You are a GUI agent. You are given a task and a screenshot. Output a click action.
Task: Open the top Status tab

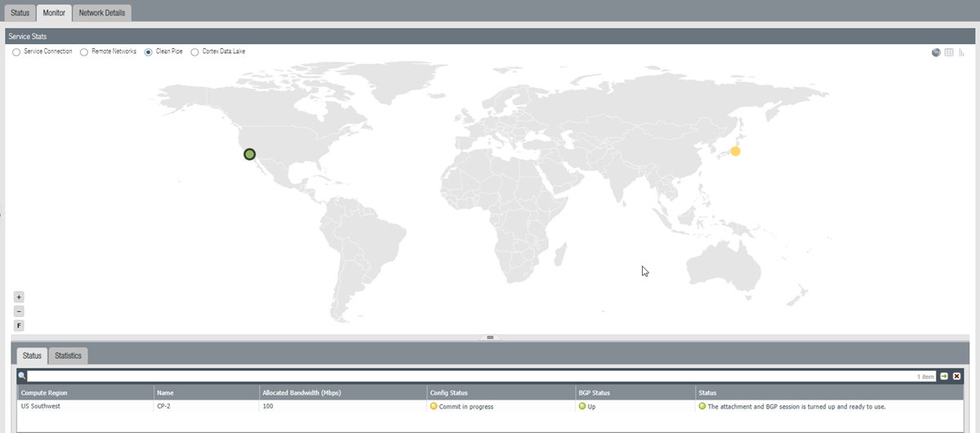[20, 13]
